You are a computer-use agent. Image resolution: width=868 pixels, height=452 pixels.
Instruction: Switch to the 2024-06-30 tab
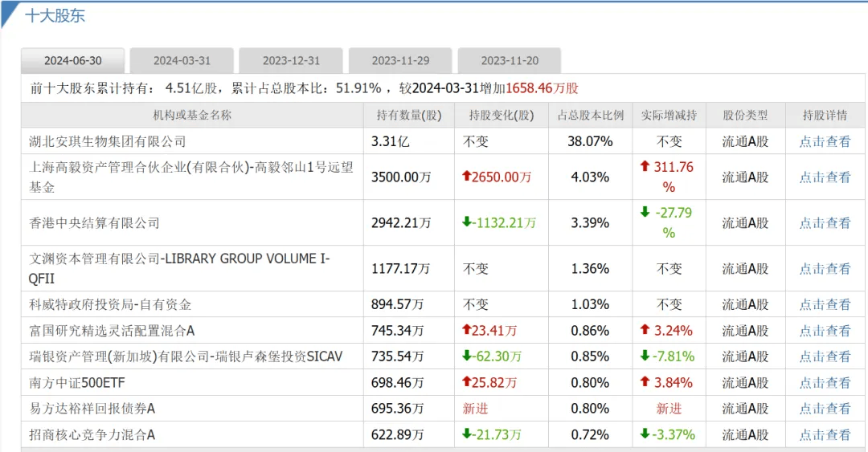pos(72,61)
